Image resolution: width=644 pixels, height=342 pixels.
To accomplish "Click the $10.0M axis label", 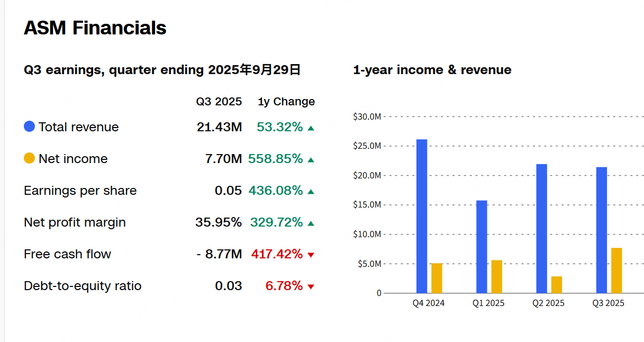I will tap(367, 234).
